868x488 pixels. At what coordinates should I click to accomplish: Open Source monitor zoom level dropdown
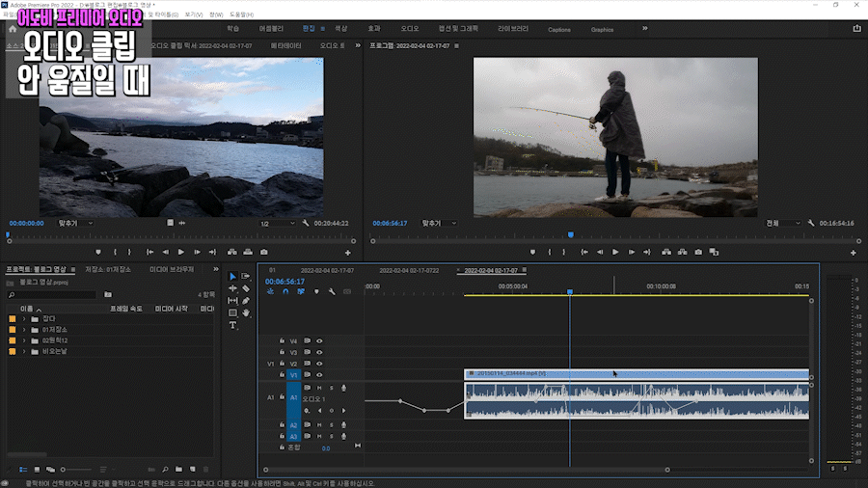[76, 223]
